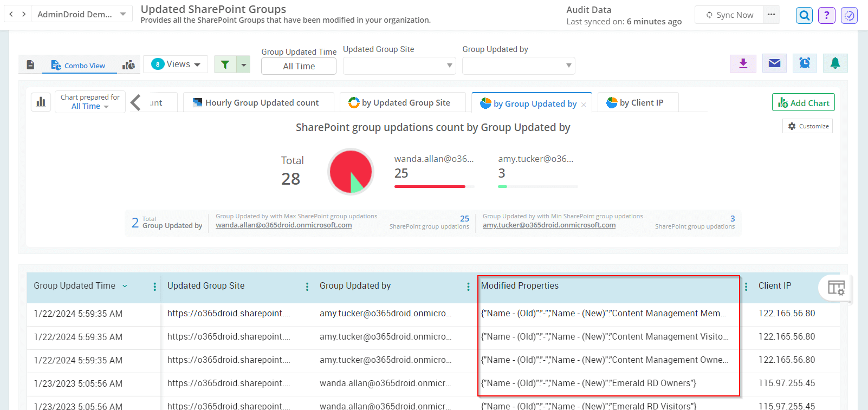Go forward with the right arrow
The height and width of the screenshot is (410, 868).
pyautogui.click(x=24, y=14)
